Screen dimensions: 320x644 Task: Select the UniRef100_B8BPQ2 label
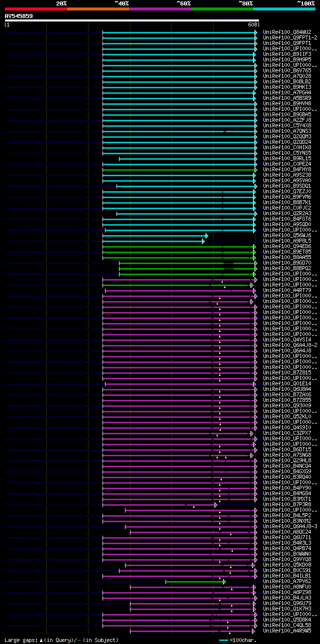(x=287, y=268)
